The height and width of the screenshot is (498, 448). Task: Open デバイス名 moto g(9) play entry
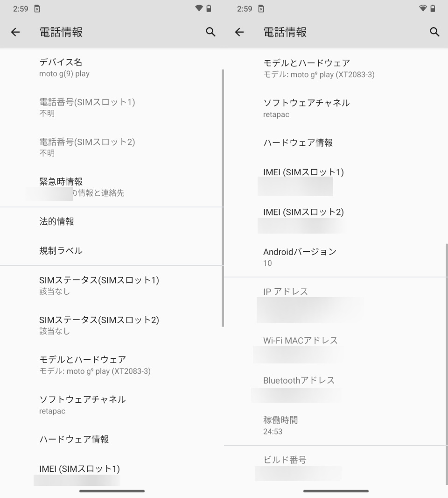111,67
